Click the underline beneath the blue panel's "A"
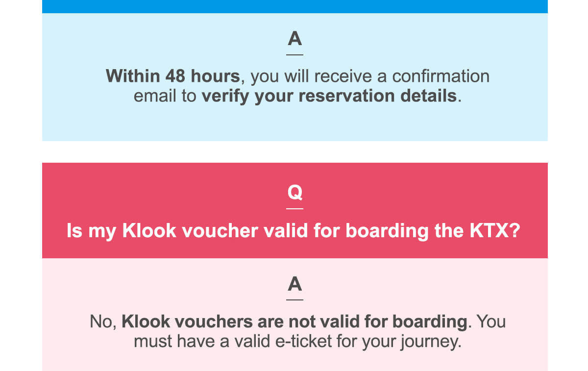Screen dimensions: 588x371 click(294, 54)
